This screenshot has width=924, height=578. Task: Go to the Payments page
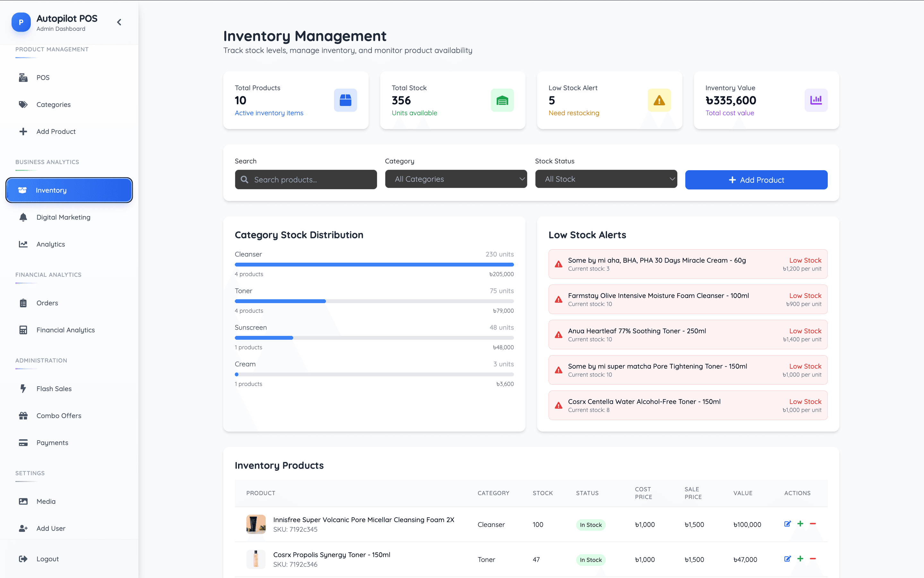tap(69, 442)
